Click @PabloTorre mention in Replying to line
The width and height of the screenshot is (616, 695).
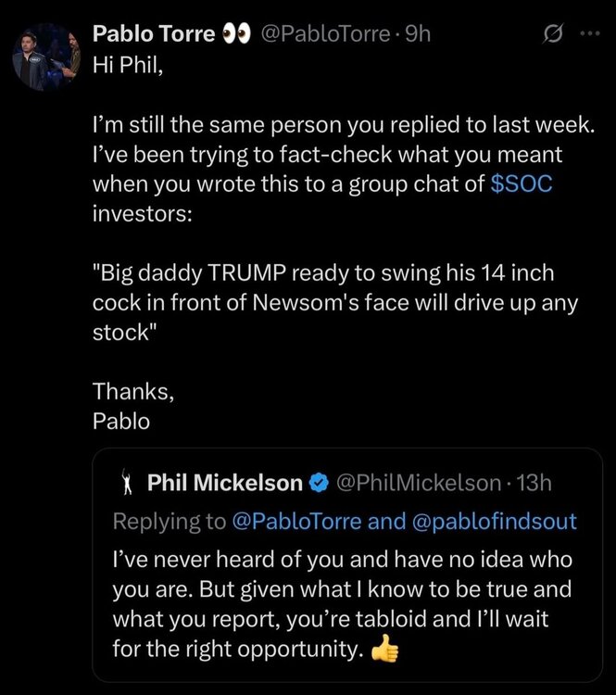coord(295,522)
